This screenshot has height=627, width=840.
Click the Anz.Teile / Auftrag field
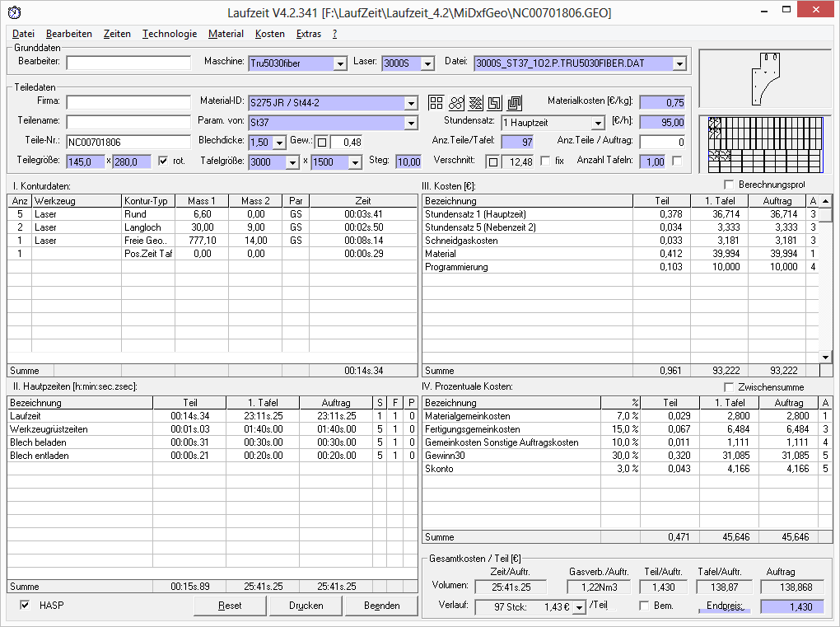click(x=662, y=142)
